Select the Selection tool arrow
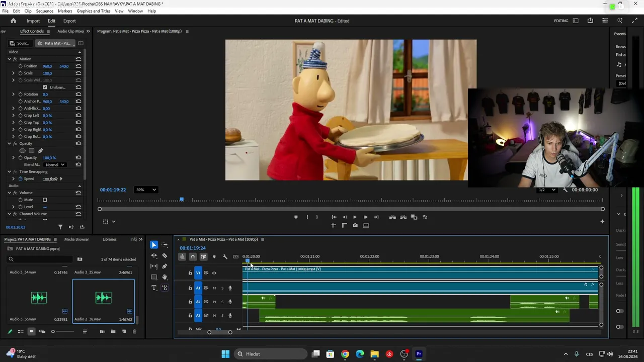Viewport: 644px width, 362px height. [154, 245]
